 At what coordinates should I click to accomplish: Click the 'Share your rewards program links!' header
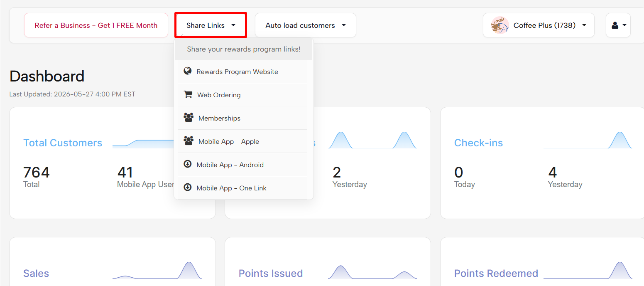click(x=244, y=49)
